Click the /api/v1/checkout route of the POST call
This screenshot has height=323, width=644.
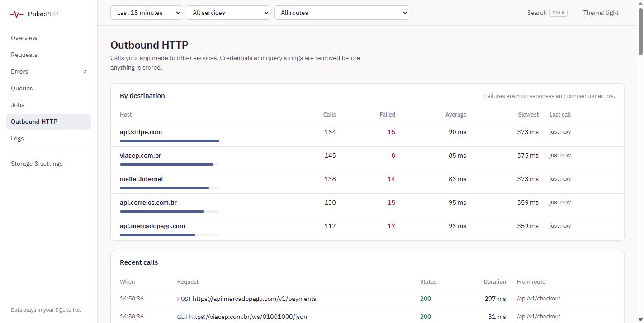coord(539,298)
